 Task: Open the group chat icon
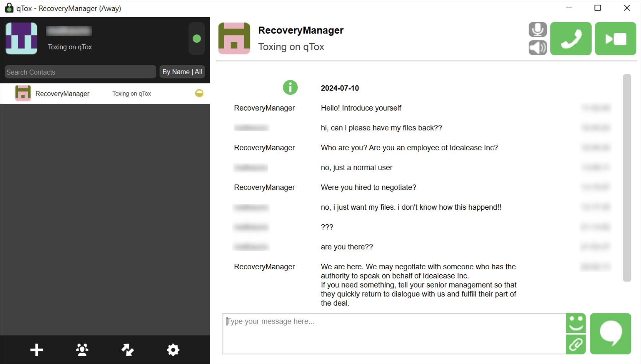coord(82,350)
